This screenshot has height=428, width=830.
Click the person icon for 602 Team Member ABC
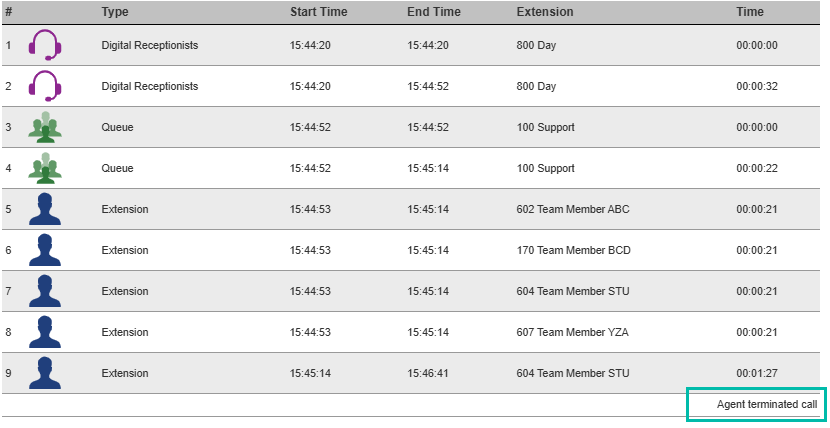45,209
